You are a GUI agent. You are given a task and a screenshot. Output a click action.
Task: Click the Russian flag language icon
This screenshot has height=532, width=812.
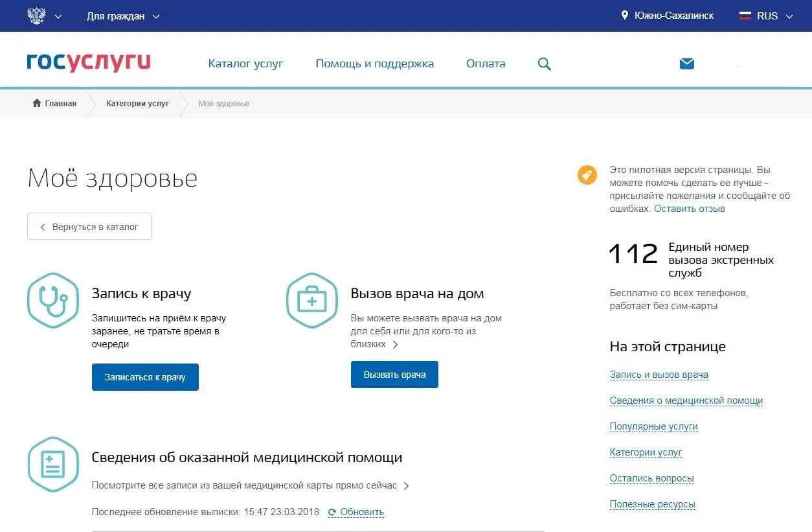tap(745, 16)
